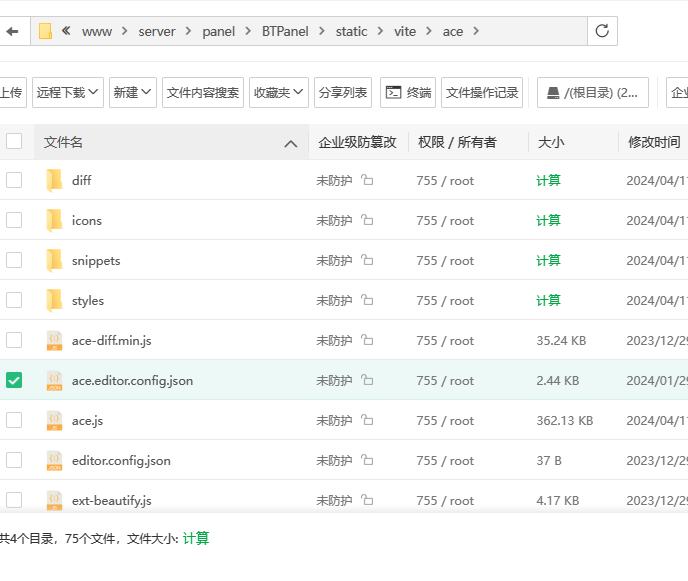
Task: Click ace-diff.min.js file icon
Action: [x=54, y=341]
